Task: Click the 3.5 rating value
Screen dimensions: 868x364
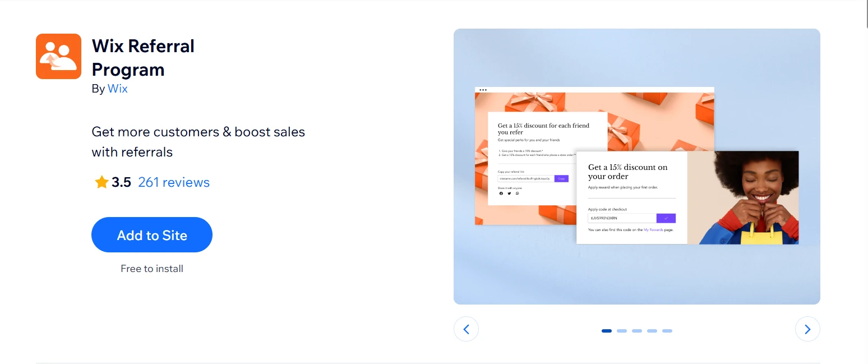Action: click(121, 182)
